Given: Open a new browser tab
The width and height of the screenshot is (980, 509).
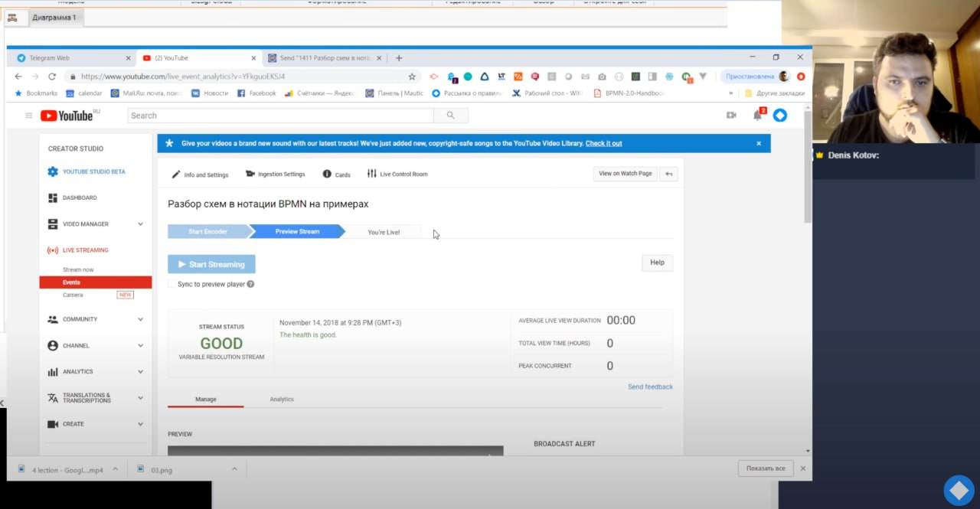Looking at the screenshot, I should pos(399,58).
